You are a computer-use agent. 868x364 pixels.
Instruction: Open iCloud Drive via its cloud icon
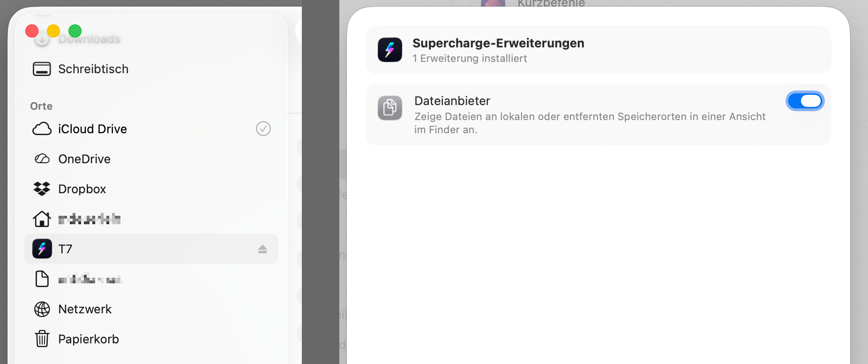[42, 129]
